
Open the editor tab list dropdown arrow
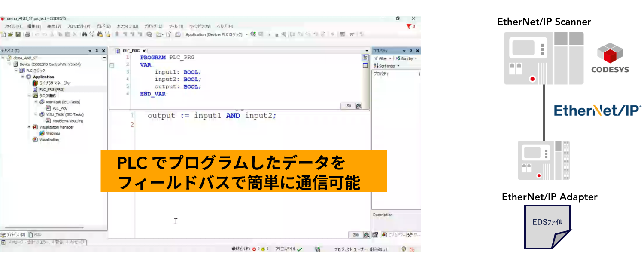(x=367, y=51)
